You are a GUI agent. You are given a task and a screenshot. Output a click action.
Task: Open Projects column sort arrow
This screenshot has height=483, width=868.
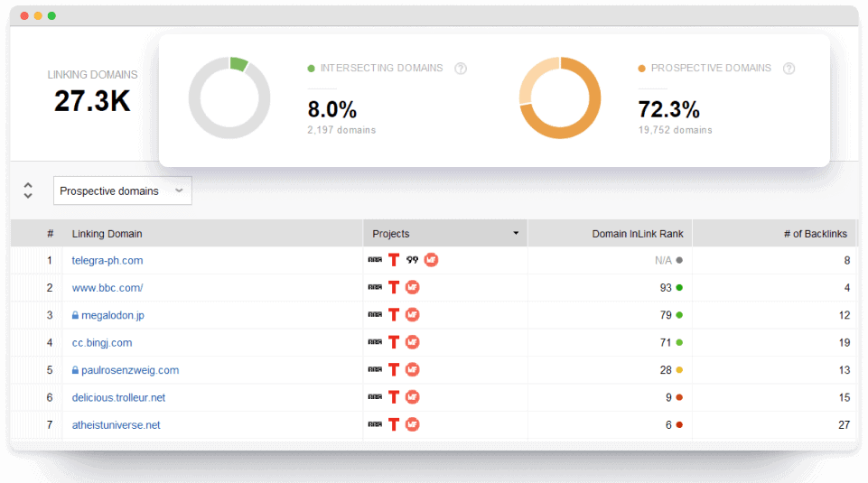point(516,234)
